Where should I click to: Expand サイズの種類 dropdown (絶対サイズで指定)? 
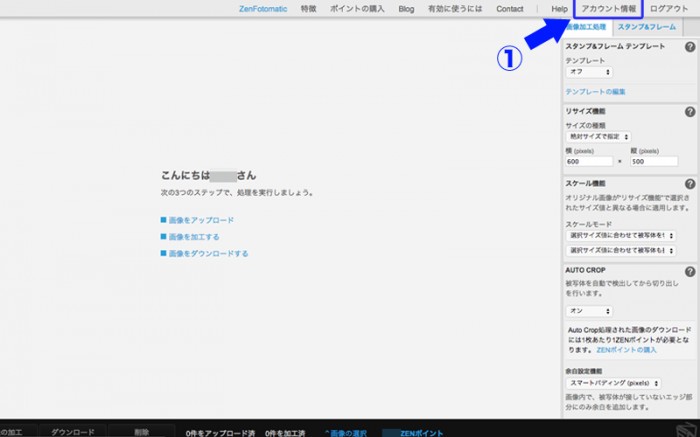(598, 136)
